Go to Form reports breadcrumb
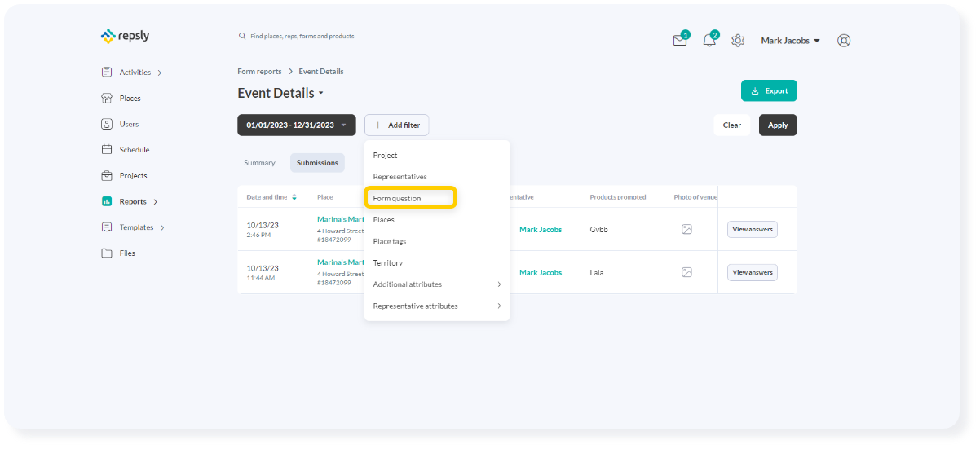Image resolution: width=980 pixels, height=449 pixels. coord(259,72)
